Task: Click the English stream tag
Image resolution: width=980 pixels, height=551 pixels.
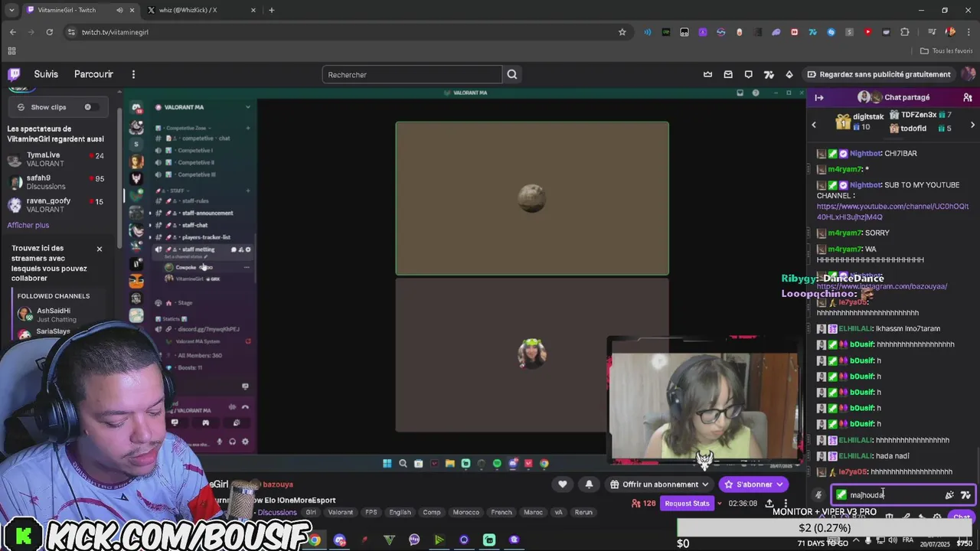Action: (x=400, y=513)
